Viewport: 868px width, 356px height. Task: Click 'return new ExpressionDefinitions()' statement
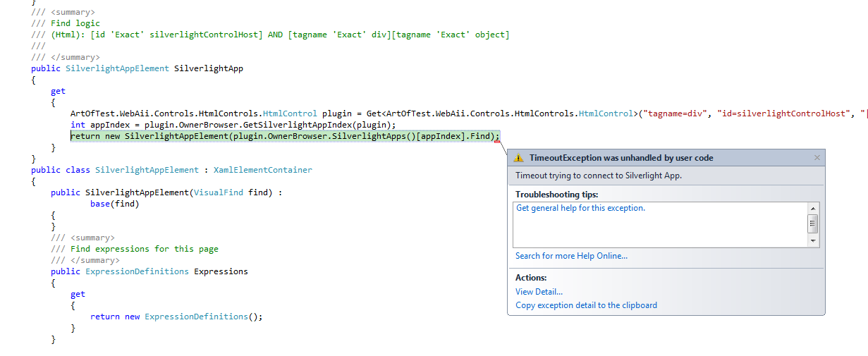[176, 317]
